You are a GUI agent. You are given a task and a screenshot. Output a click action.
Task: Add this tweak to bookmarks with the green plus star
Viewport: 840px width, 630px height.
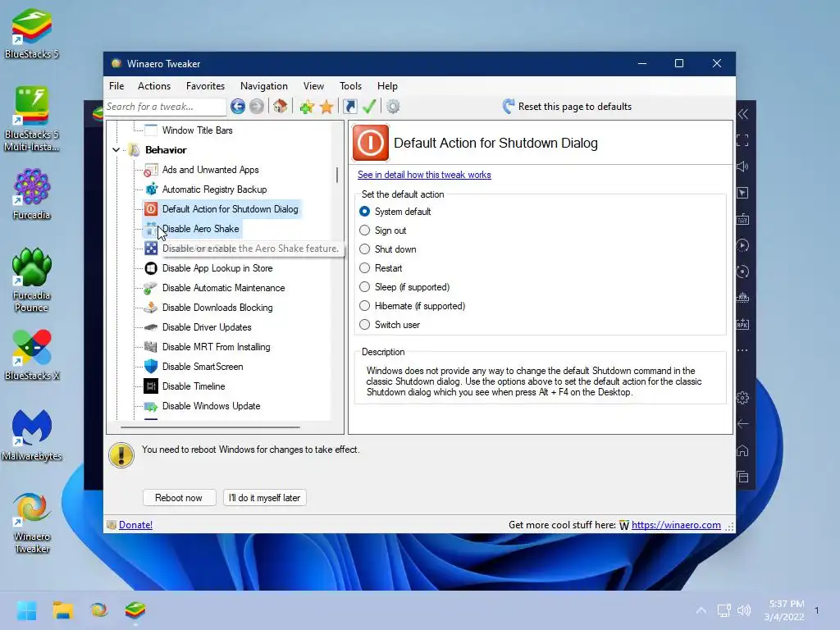click(307, 107)
